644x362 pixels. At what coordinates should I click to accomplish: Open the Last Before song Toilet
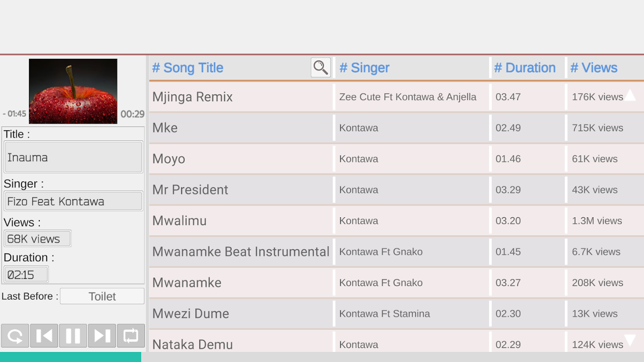click(102, 296)
